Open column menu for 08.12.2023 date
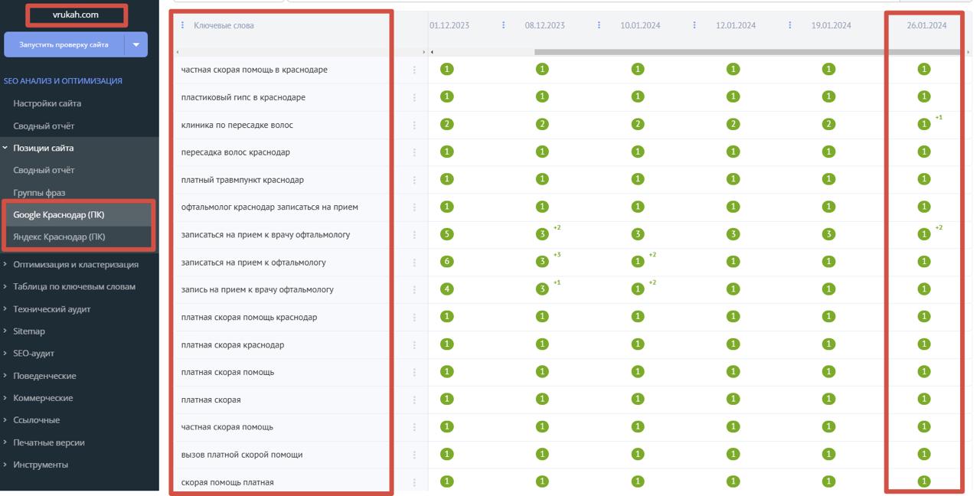The width and height of the screenshot is (980, 496). point(599,25)
